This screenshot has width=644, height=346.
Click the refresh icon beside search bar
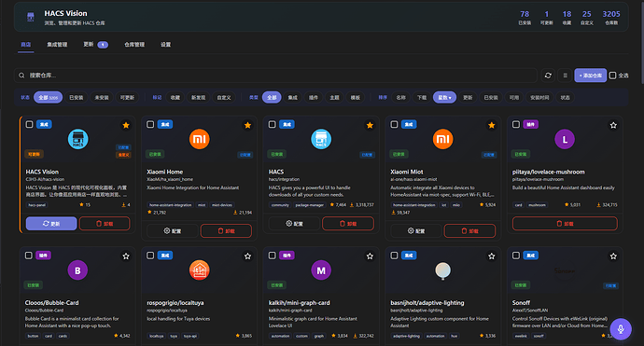[548, 76]
